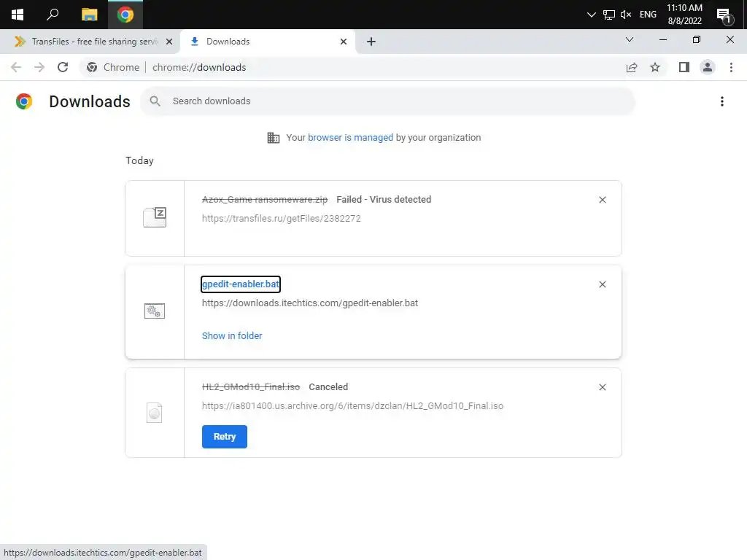This screenshot has height=560, width=747.
Task: Show hidden system tray icons
Action: pos(591,15)
